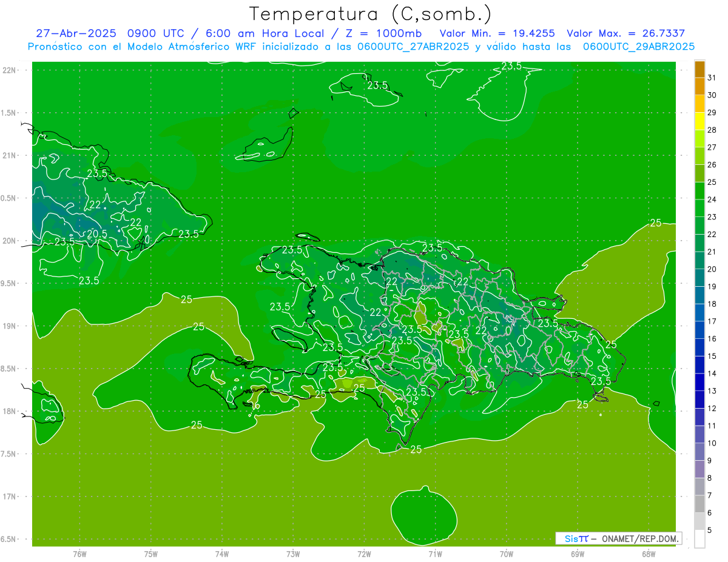
Task: Click the '24' color scale label
Action: point(712,199)
